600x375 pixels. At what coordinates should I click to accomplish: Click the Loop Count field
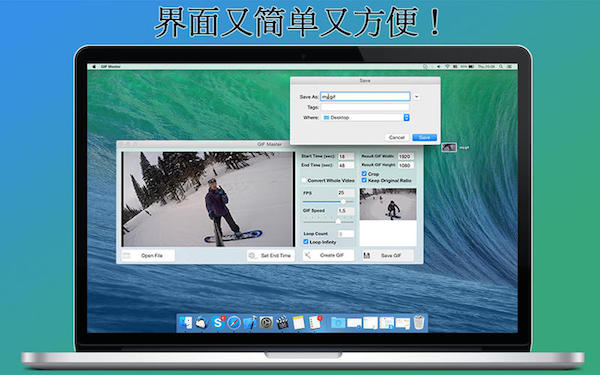pyautogui.click(x=346, y=234)
